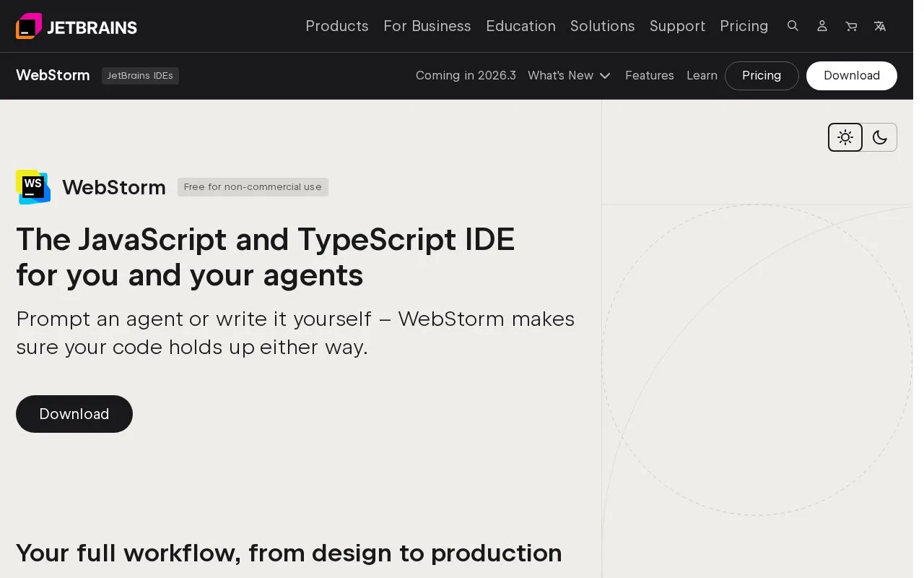Expand the What's New dropdown
This screenshot has width=924, height=578.
[x=569, y=76]
